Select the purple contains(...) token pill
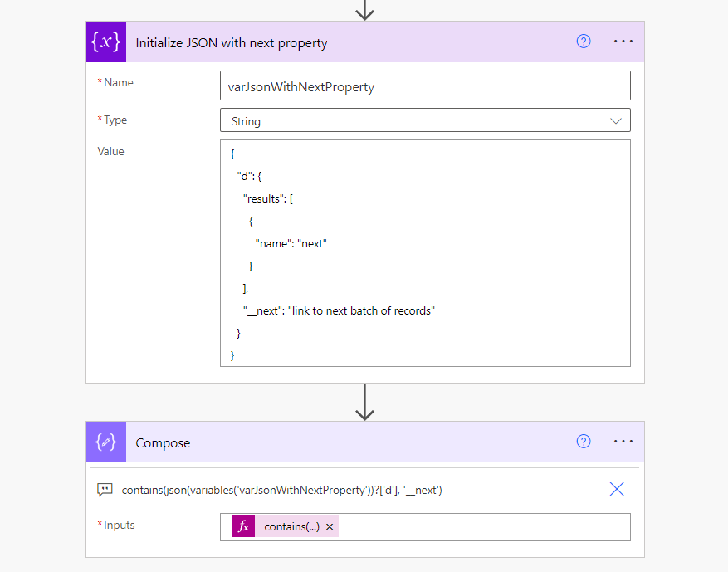The height and width of the screenshot is (572, 728). (282, 526)
